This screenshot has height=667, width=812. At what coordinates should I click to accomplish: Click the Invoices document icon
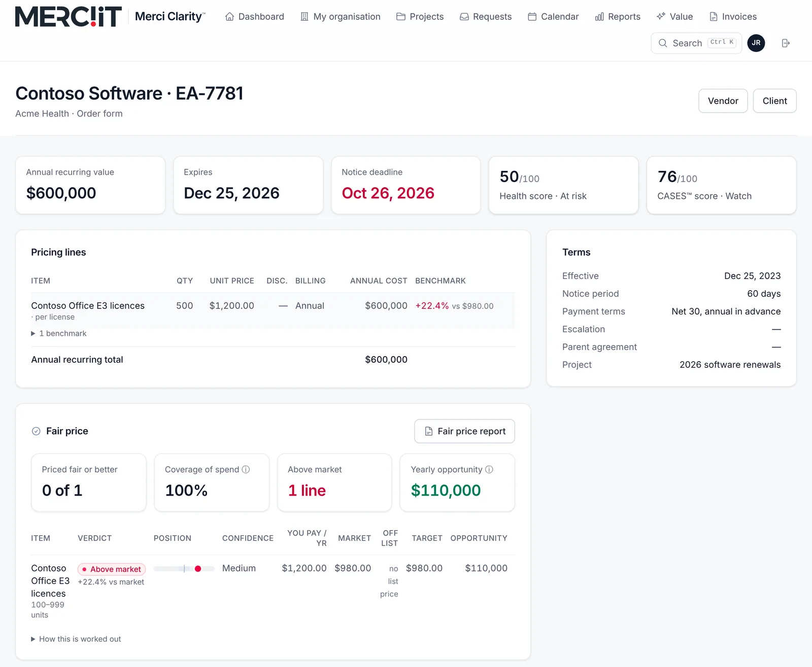(714, 17)
